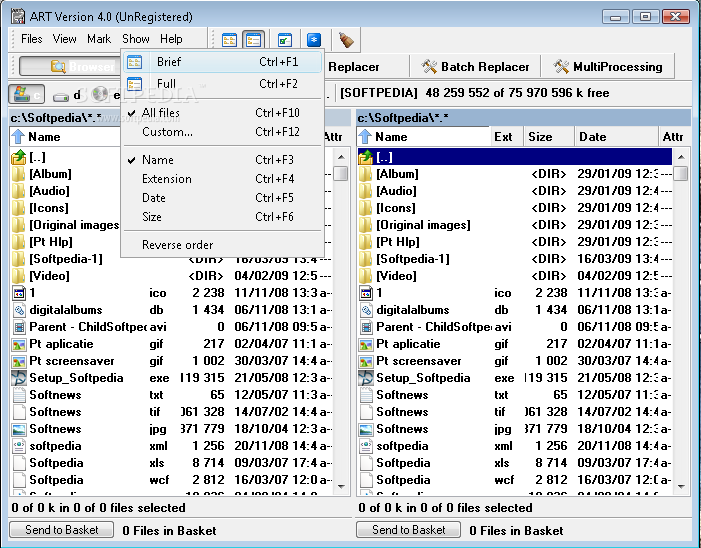Switch to the CD drive e
This screenshot has width=701, height=548.
click(x=106, y=94)
